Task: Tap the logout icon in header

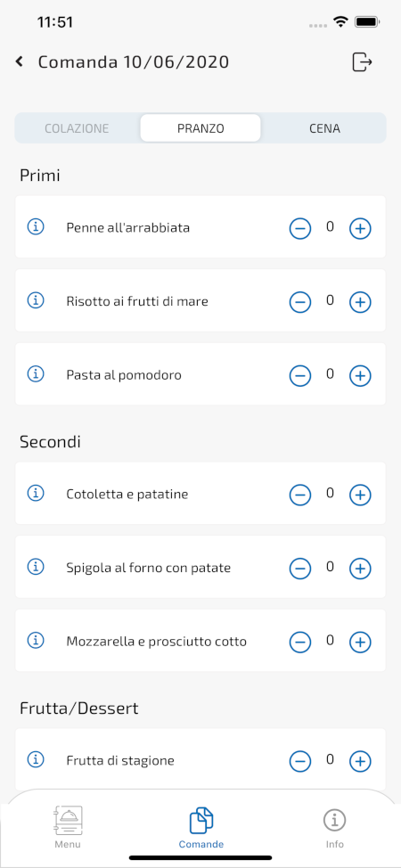Action: pyautogui.click(x=362, y=61)
